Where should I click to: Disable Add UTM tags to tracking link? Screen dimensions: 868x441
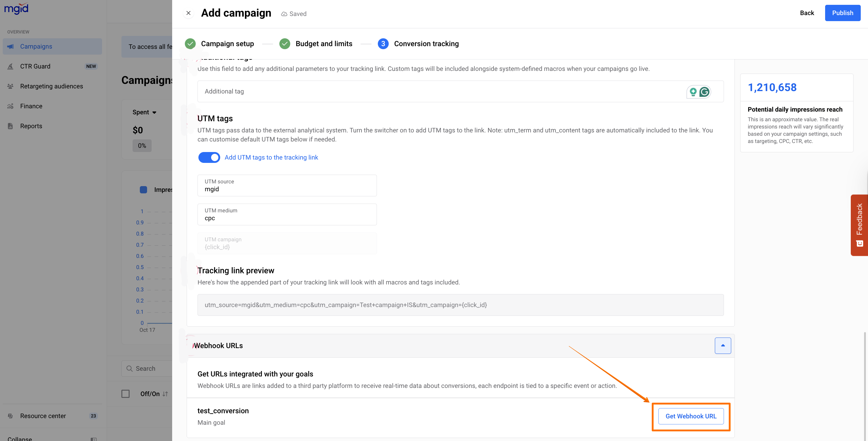[x=209, y=157]
